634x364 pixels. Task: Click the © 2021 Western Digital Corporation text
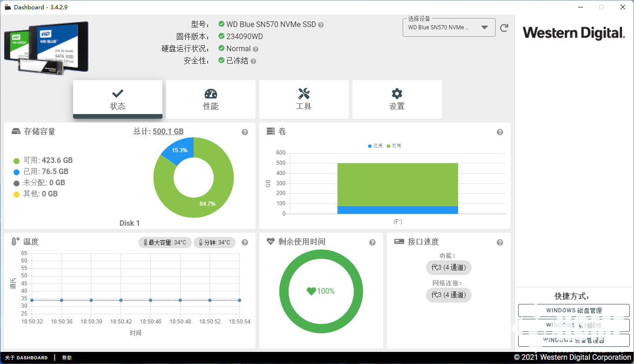pyautogui.click(x=573, y=357)
